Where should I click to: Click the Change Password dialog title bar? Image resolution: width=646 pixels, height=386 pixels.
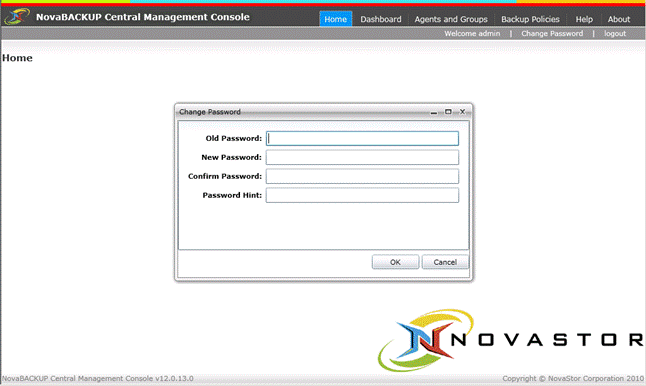tap(303, 112)
